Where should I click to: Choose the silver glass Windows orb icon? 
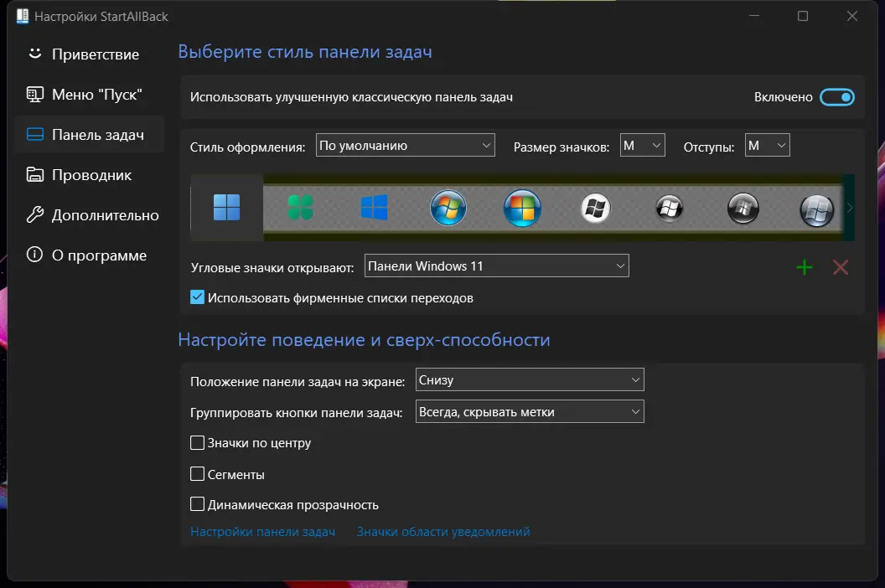817,210
